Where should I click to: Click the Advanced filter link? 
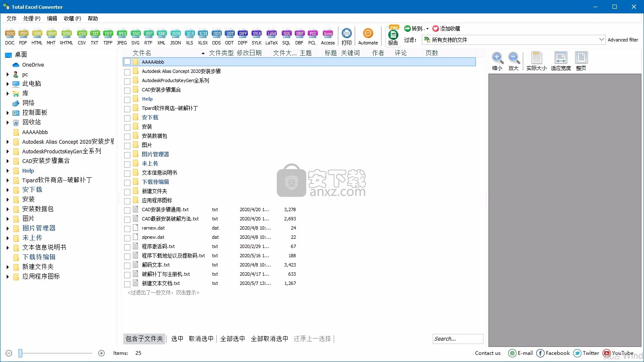[623, 40]
